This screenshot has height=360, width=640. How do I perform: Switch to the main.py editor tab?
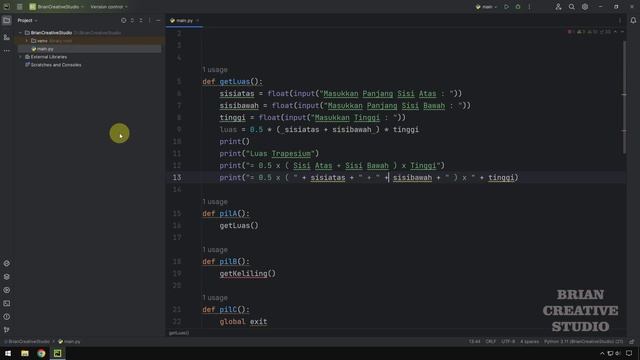(182, 20)
